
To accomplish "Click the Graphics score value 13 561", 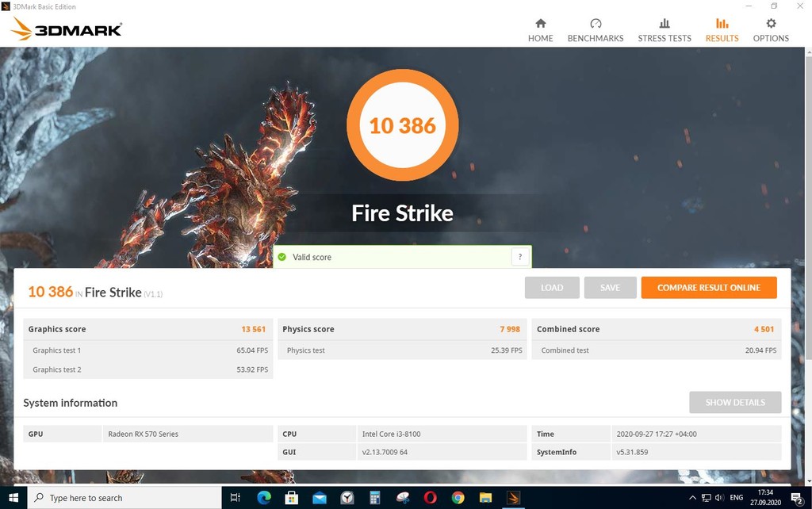I will [x=253, y=329].
